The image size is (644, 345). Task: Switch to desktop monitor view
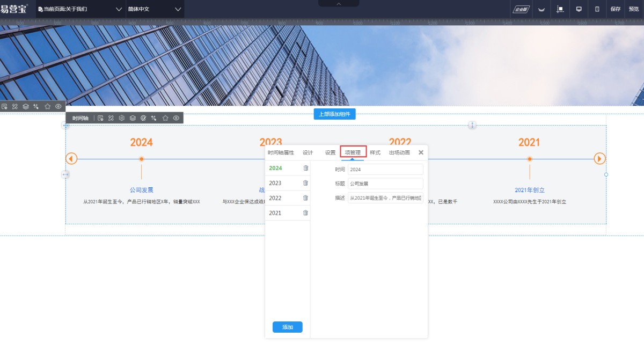[579, 9]
